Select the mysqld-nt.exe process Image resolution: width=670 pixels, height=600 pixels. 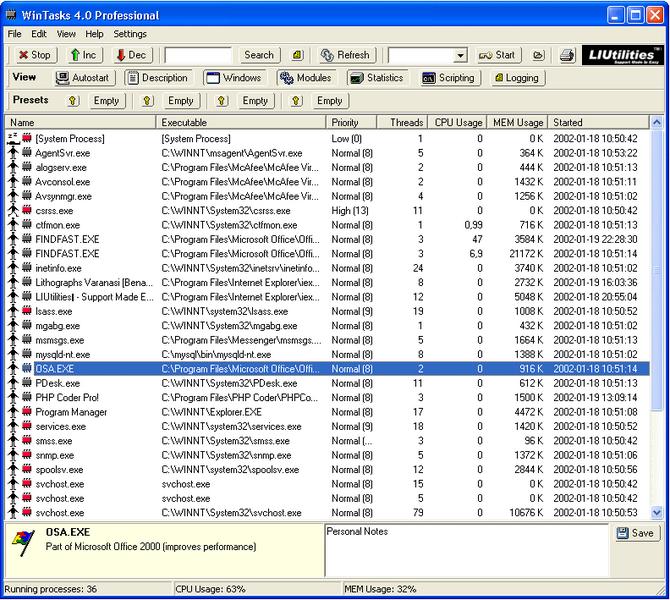point(63,355)
